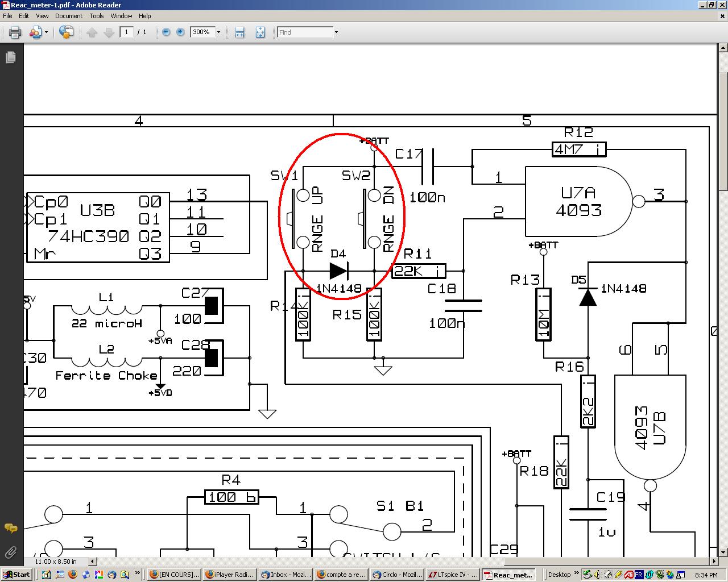This screenshot has height=582, width=728.
Task: Click inside the Find search box
Action: point(305,32)
